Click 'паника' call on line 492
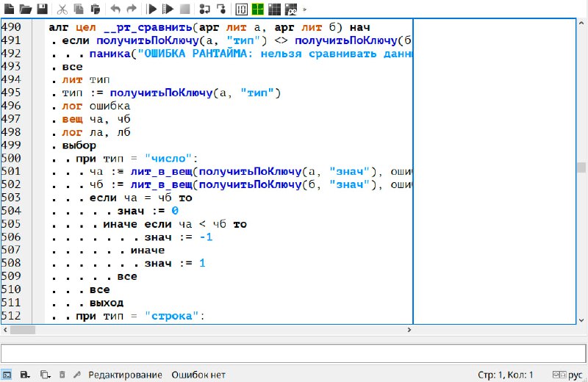 click(x=110, y=54)
